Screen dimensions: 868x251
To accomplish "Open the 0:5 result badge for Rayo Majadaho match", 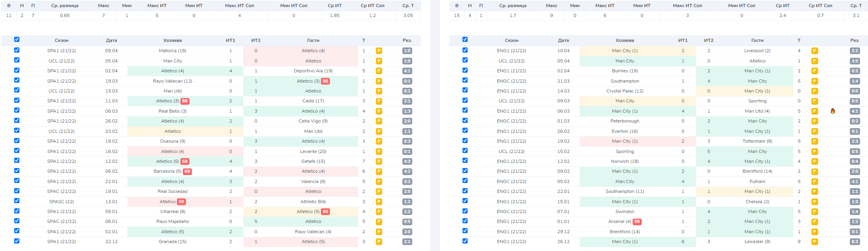I will 407,221.
